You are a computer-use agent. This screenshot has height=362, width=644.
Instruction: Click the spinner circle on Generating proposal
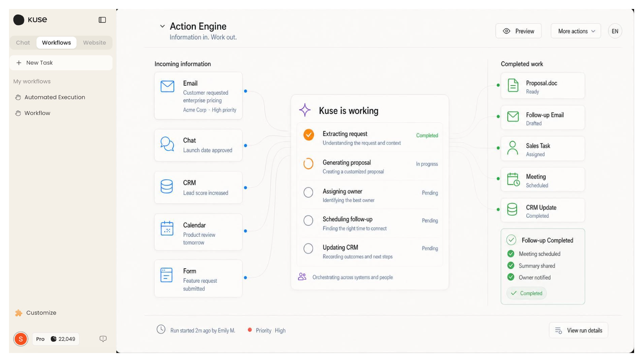(308, 164)
